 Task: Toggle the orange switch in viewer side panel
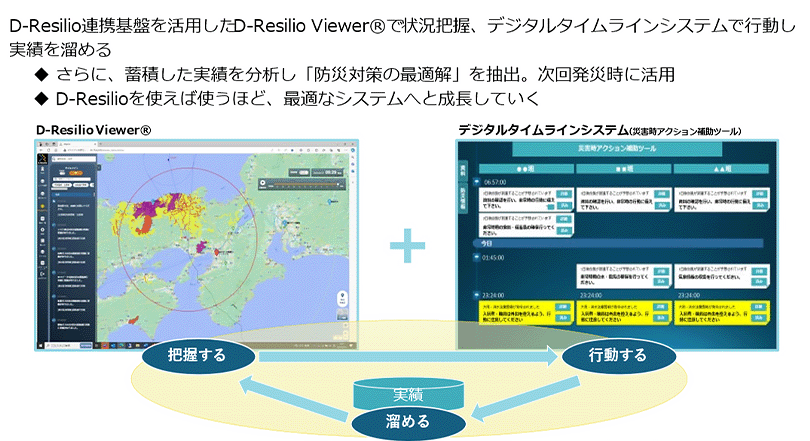click(x=76, y=171)
